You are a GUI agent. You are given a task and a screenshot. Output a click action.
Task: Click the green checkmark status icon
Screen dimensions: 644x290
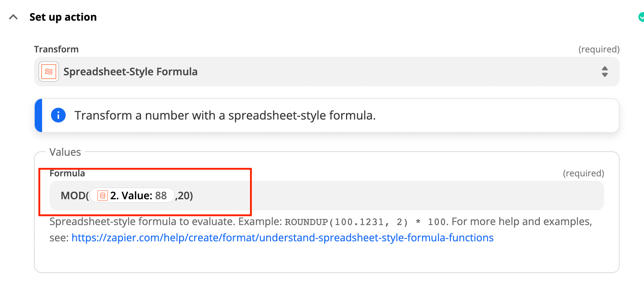click(641, 17)
